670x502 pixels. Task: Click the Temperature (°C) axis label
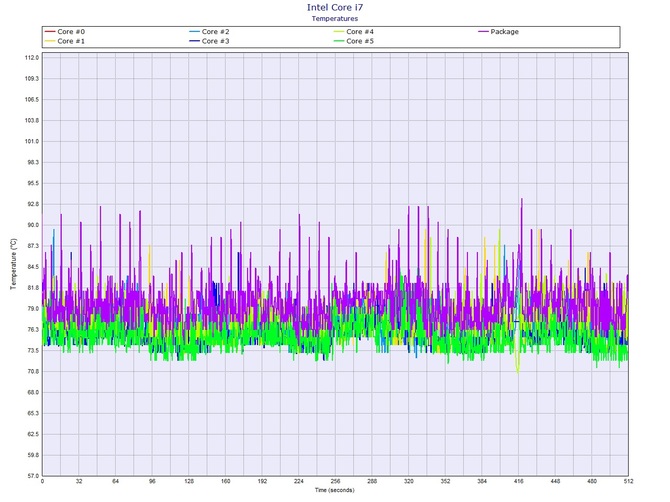pyautogui.click(x=13, y=264)
